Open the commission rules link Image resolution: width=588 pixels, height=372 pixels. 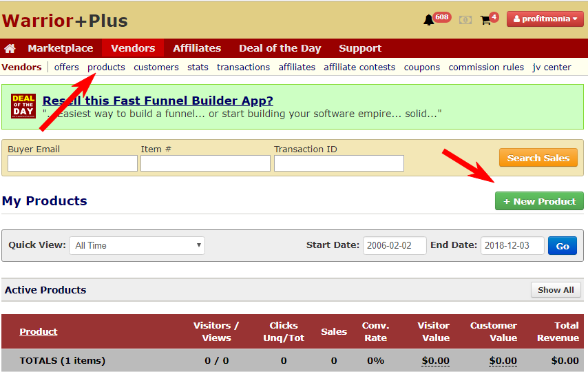click(x=486, y=68)
